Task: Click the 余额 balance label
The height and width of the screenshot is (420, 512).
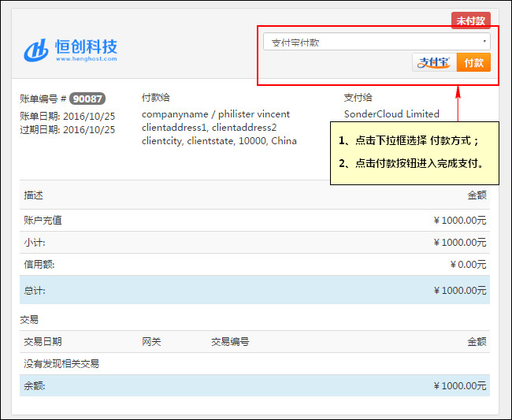Action: pyautogui.click(x=35, y=385)
